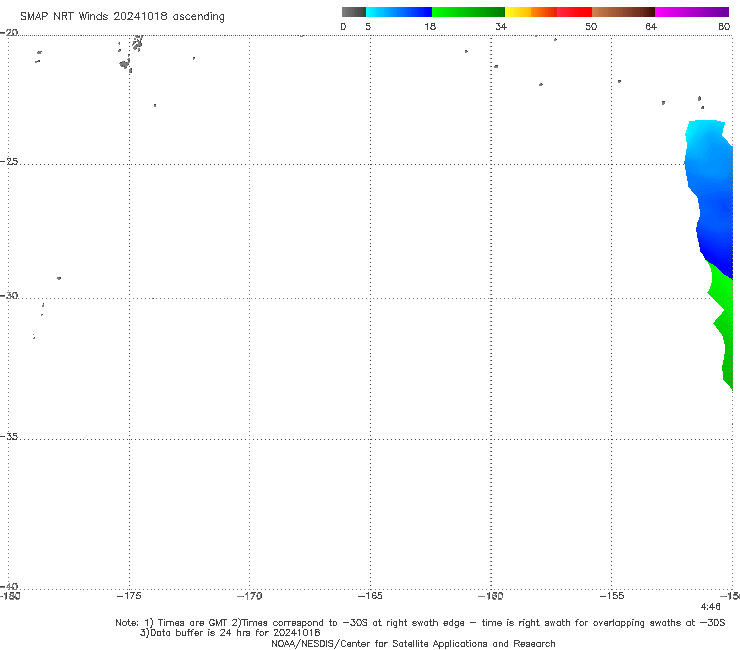Click the longitude label '-165'

tap(370, 596)
